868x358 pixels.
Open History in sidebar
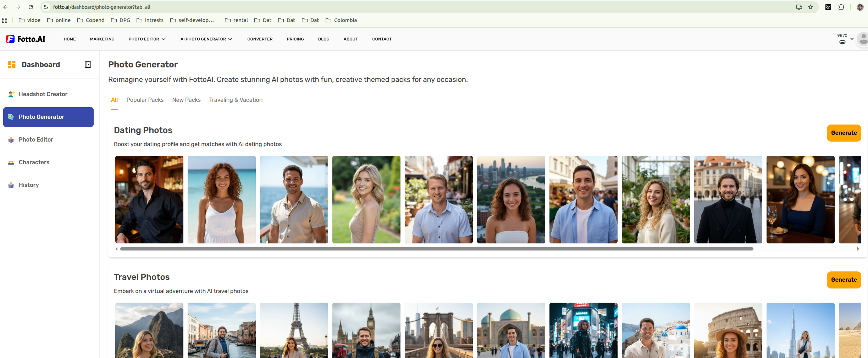(x=48, y=185)
